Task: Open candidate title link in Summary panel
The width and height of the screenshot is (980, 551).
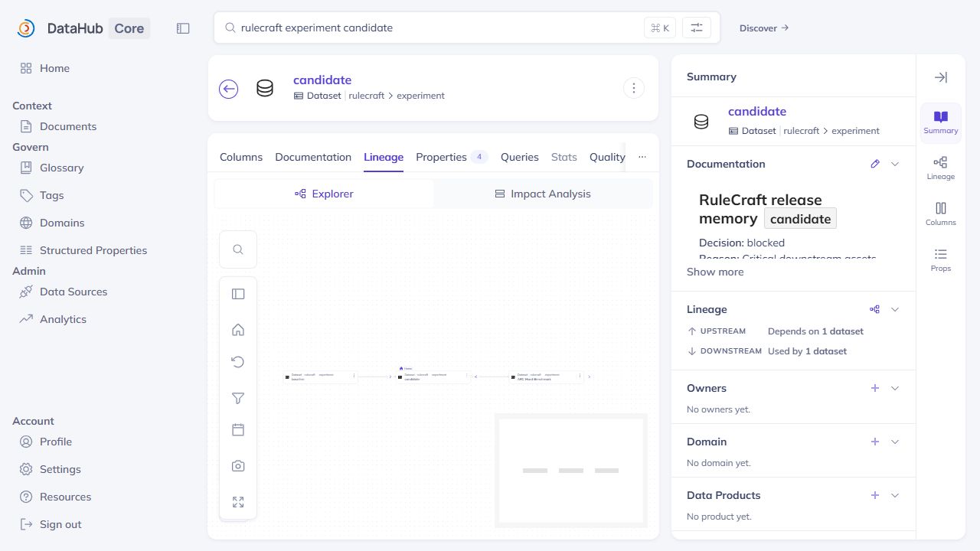Action: tap(757, 111)
